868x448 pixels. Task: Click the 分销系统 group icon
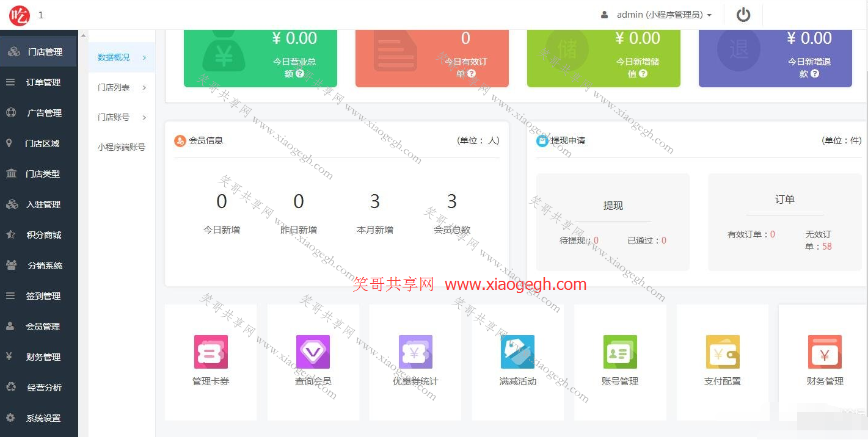pos(12,265)
